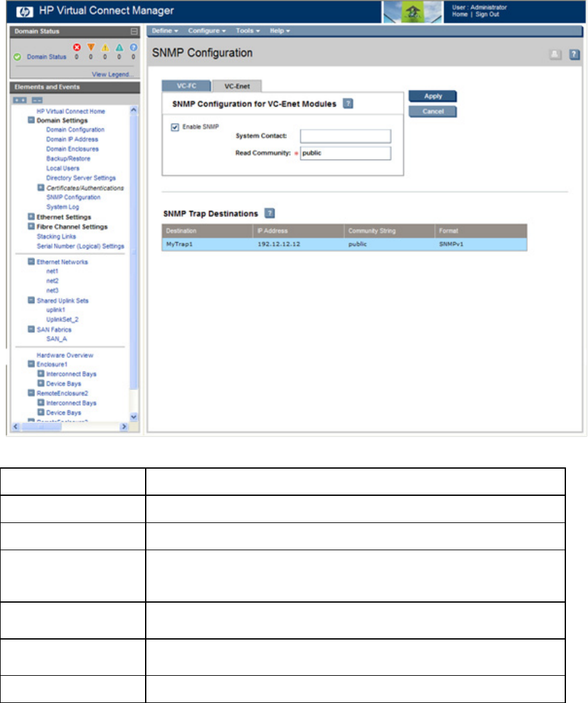Click tree horizontal scrollbar left arrow
The width and height of the screenshot is (588, 703).
(16, 427)
